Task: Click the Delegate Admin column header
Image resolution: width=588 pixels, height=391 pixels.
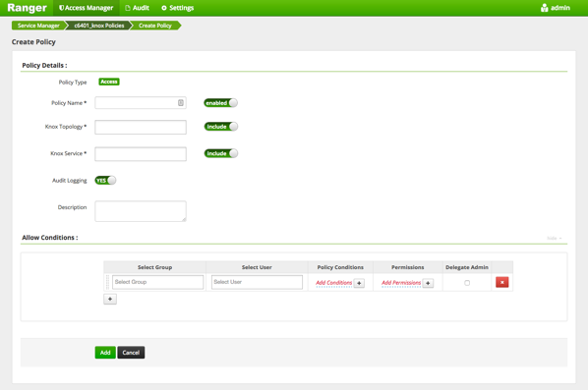Action: pos(467,267)
